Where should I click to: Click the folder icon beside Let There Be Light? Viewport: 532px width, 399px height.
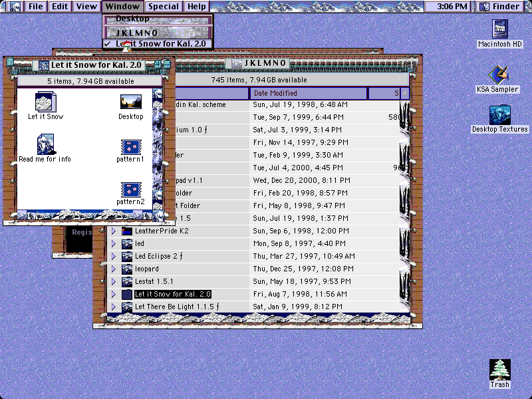coord(127,307)
